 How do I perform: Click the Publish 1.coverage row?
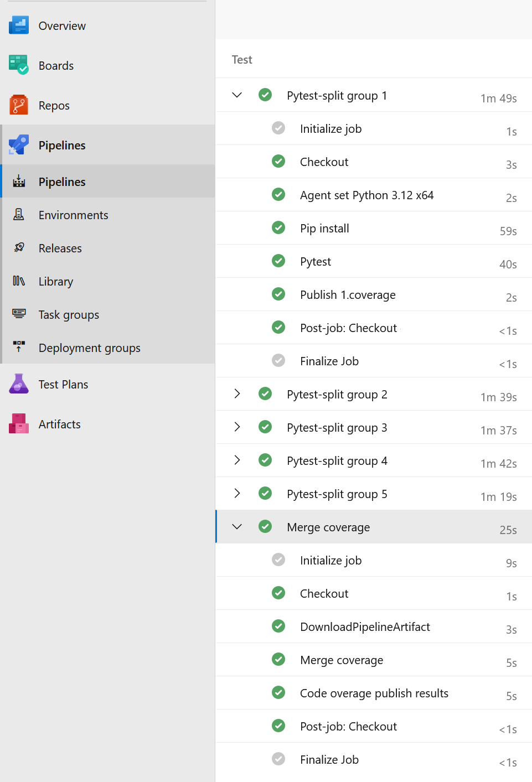point(348,294)
